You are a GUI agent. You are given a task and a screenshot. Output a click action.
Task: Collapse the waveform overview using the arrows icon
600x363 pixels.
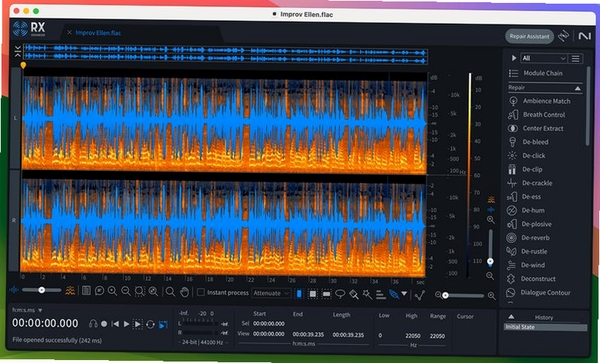[18, 51]
